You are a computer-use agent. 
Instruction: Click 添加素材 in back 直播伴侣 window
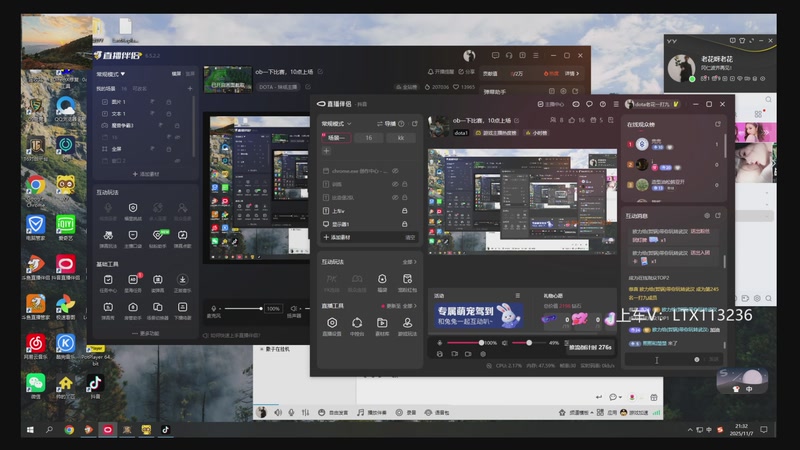point(146,174)
